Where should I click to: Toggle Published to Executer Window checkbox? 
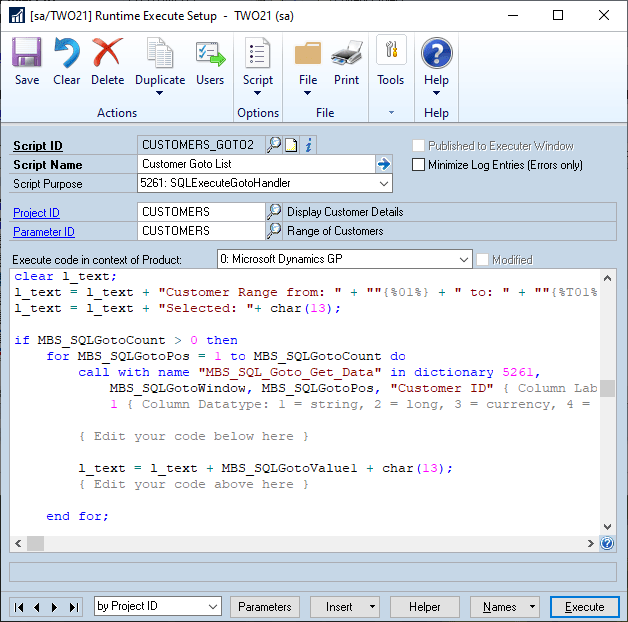coord(418,145)
